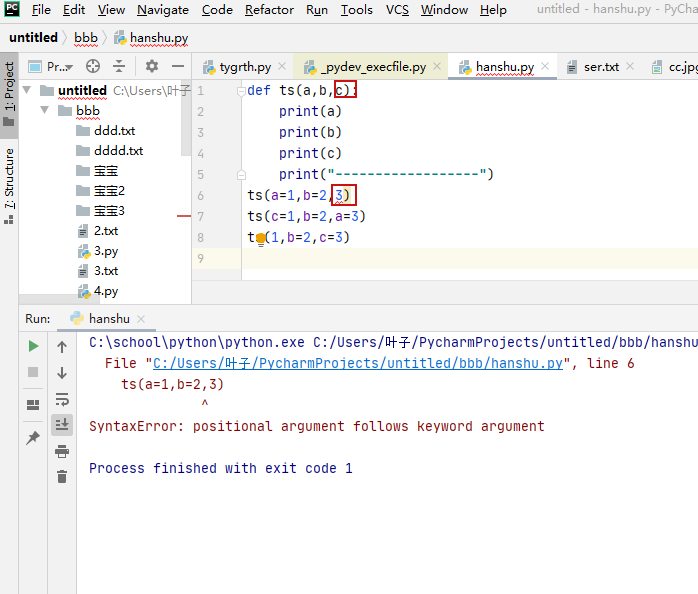Toggle scroll to end in Run console
The width and height of the screenshot is (698, 594).
point(62,424)
